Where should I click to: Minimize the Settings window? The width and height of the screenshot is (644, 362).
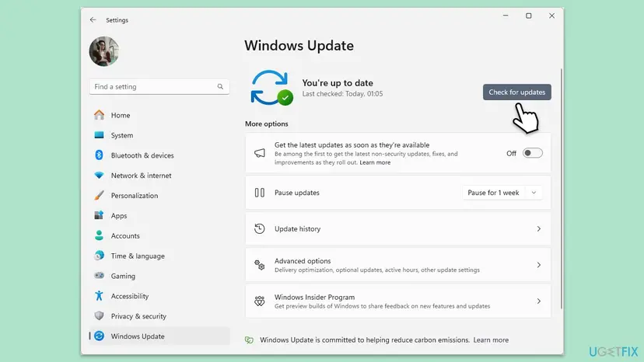pos(506,16)
